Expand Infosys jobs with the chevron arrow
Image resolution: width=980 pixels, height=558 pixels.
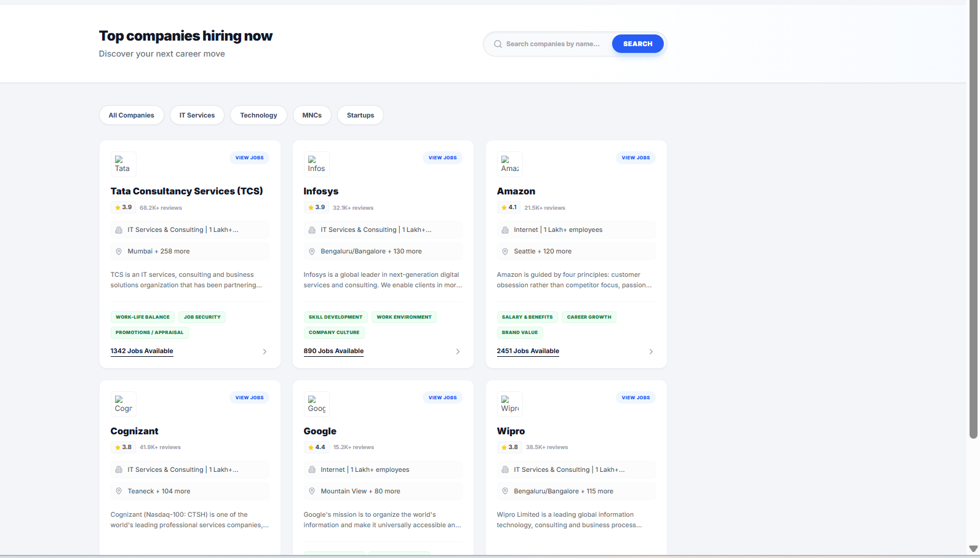tap(458, 352)
